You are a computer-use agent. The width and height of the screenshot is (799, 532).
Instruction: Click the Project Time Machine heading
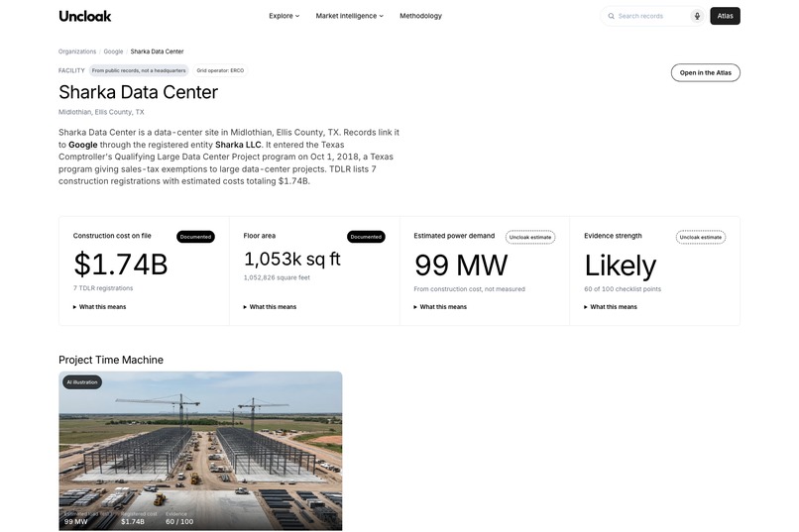coord(111,360)
